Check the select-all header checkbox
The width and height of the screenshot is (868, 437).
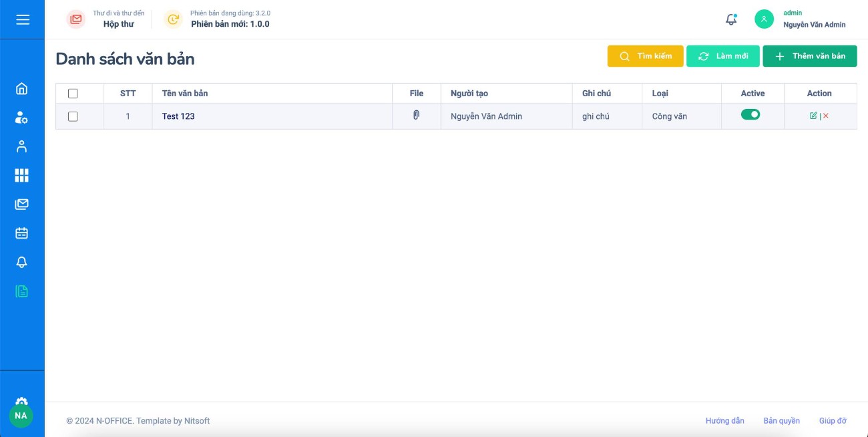coord(73,94)
